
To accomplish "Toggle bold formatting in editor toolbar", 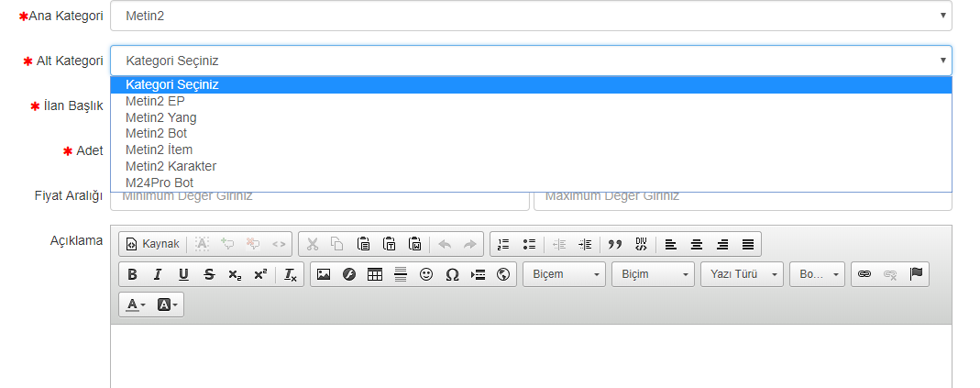I will [132, 274].
